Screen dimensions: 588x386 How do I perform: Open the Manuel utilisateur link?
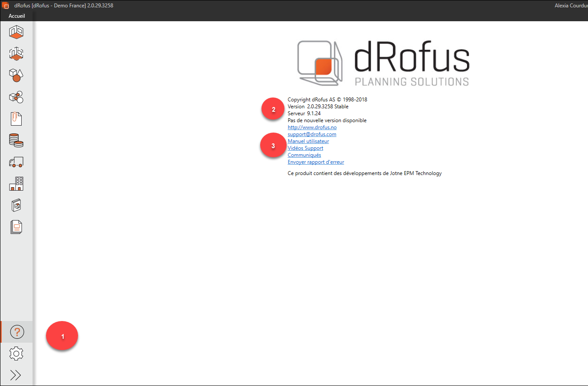[308, 141]
